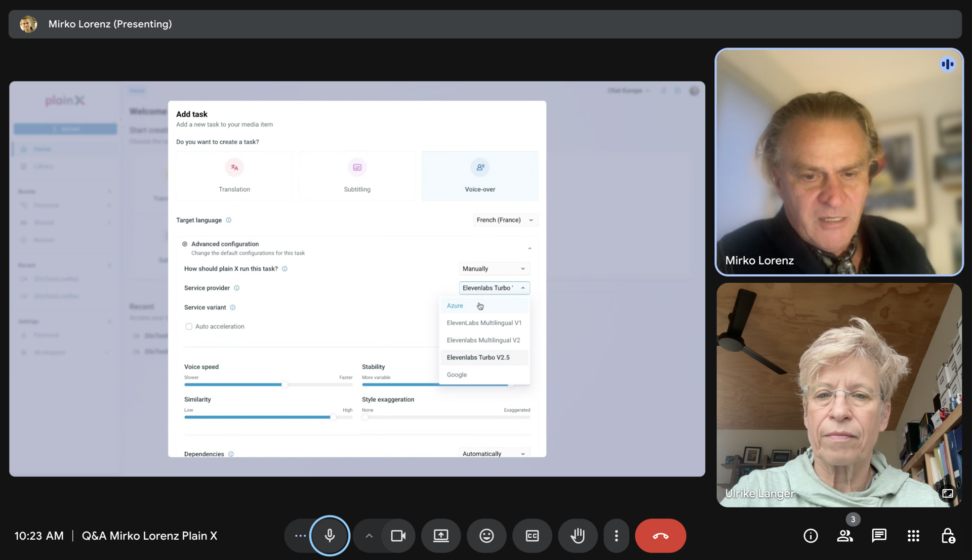972x560 pixels.
Task: Open picture-in-picture on Ulrike Langer's tile
Action: coord(947,493)
